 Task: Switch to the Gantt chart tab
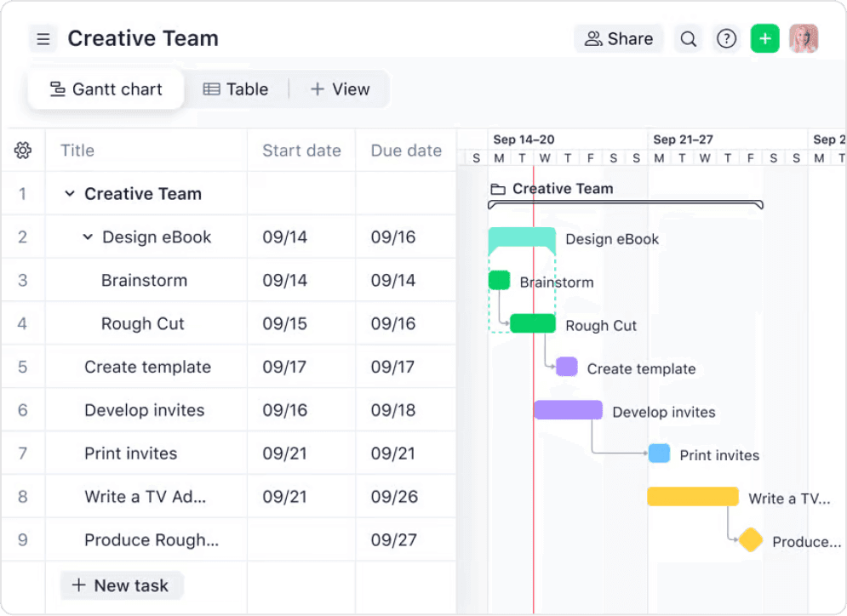coord(106,89)
